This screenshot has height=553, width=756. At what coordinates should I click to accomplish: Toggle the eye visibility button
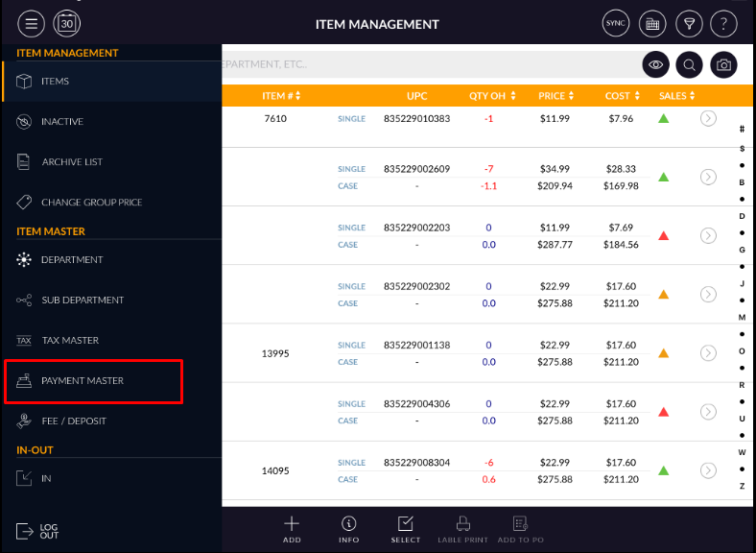pyautogui.click(x=655, y=64)
